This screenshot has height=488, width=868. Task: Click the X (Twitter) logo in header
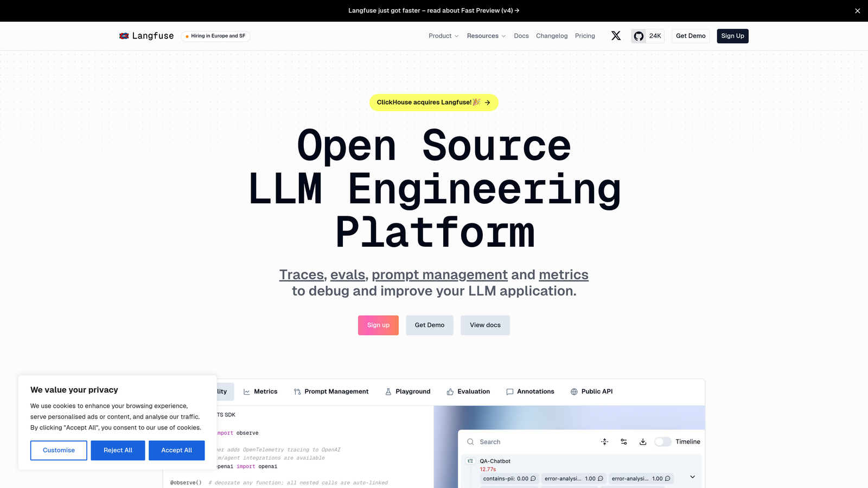(x=616, y=36)
